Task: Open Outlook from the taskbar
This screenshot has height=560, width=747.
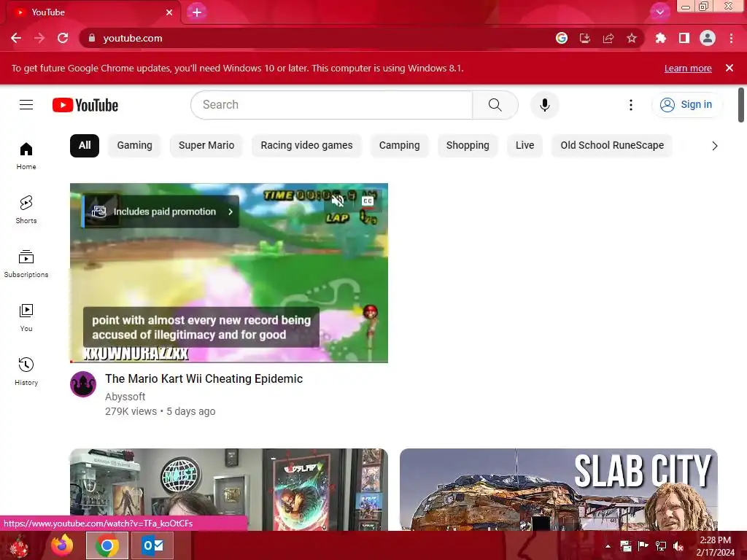Action: pyautogui.click(x=152, y=545)
